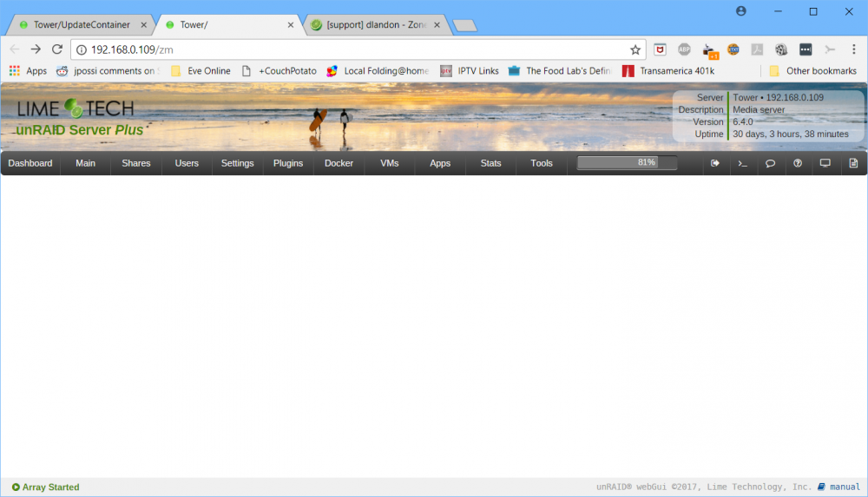
Task: Open the Chrome profile avatar icon
Action: 740,11
